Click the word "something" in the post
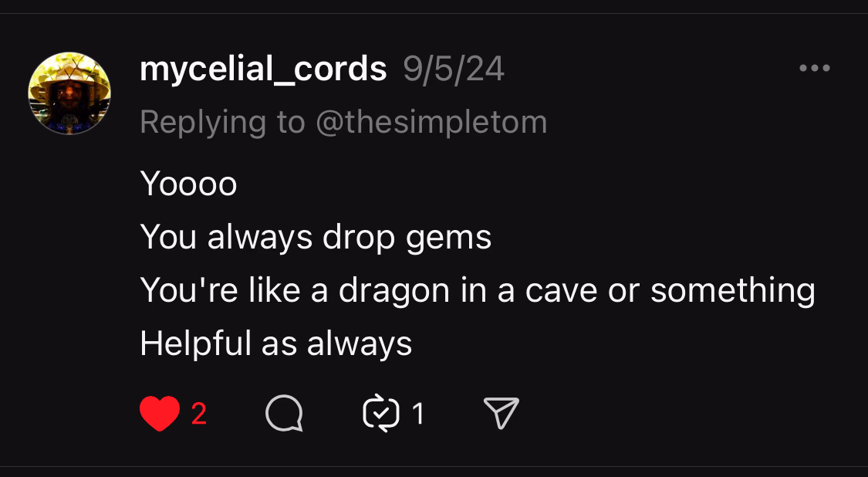Image resolution: width=868 pixels, height=477 pixels. coord(732,291)
